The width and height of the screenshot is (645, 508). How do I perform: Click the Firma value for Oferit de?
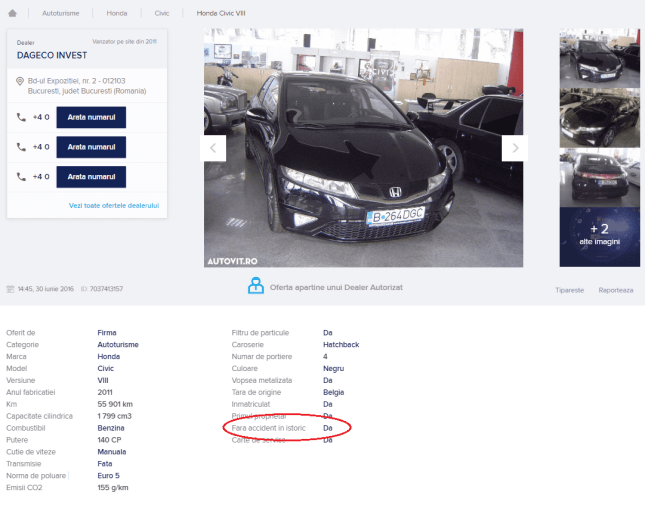[x=107, y=333]
